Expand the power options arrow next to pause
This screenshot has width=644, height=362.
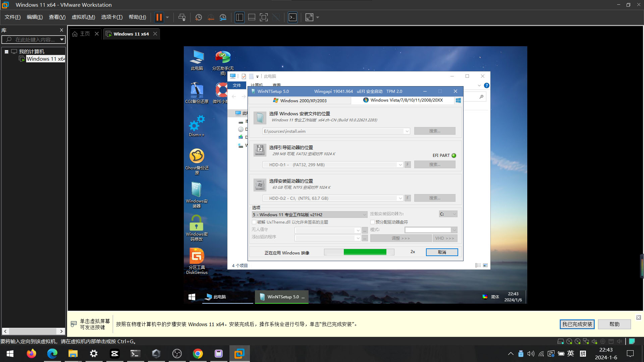167,17
